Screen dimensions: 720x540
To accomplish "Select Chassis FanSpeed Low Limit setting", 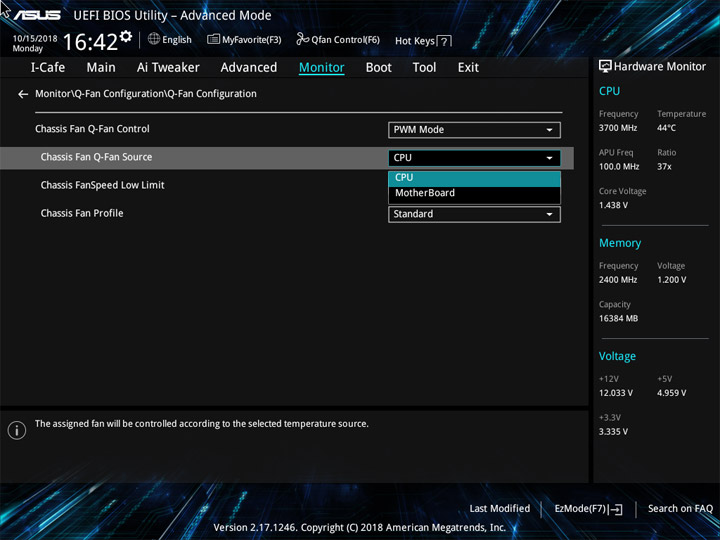I will (102, 186).
